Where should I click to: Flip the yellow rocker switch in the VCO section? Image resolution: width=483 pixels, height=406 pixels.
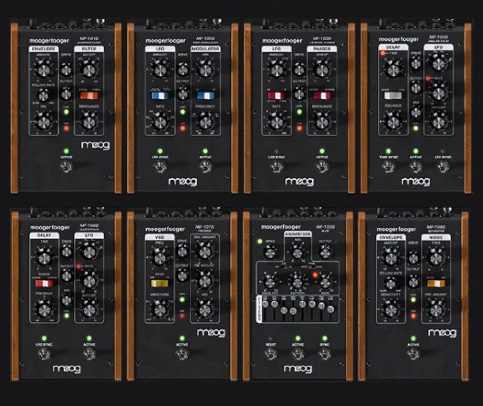(160, 284)
